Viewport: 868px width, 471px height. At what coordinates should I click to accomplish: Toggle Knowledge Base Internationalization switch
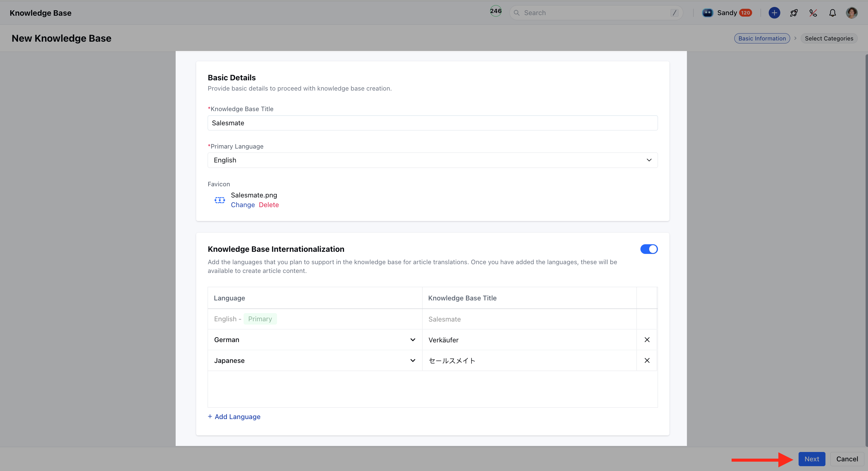pyautogui.click(x=649, y=249)
